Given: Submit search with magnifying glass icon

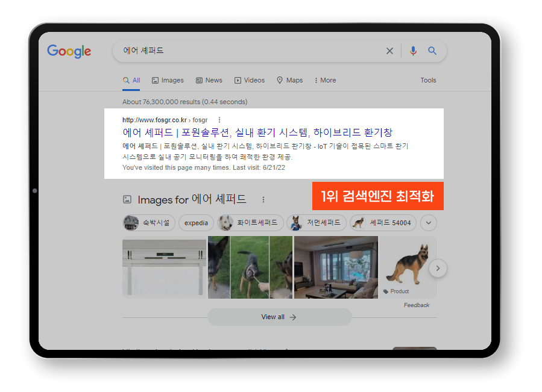Looking at the screenshot, I should (432, 51).
